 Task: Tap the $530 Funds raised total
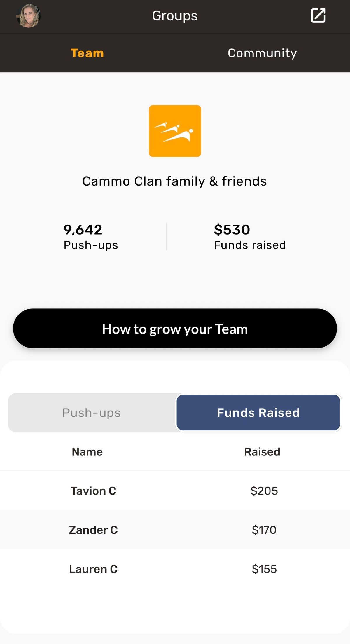[250, 237]
